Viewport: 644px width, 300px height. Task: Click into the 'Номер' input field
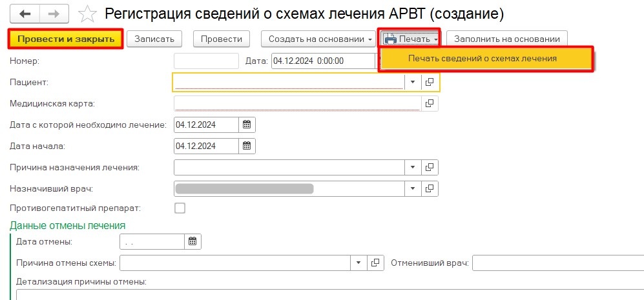206,61
